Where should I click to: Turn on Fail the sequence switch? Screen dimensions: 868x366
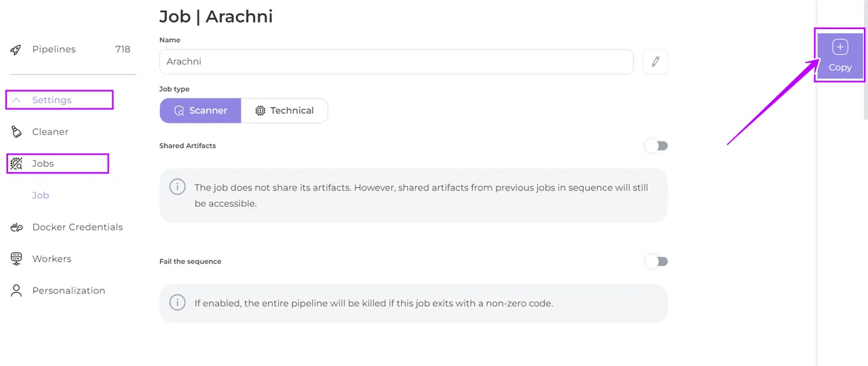656,262
